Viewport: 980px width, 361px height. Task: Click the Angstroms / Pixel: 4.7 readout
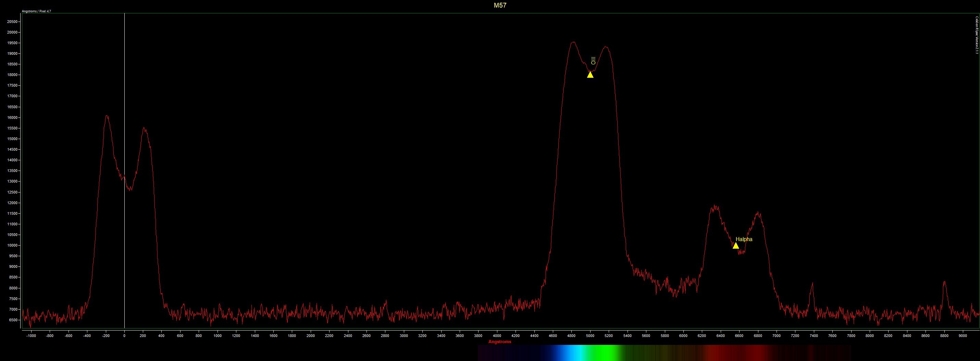coord(37,11)
